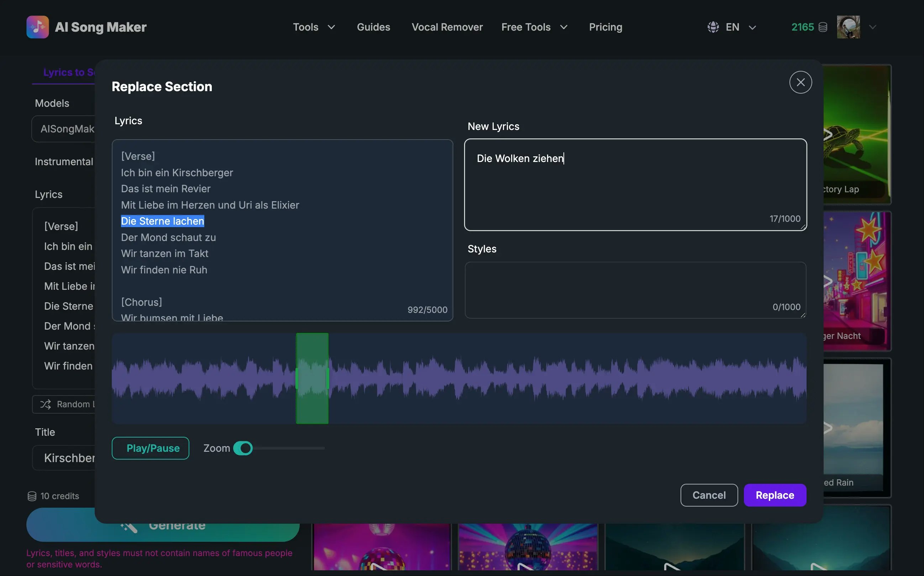Click the Generate button
The height and width of the screenshot is (576, 924).
click(163, 529)
